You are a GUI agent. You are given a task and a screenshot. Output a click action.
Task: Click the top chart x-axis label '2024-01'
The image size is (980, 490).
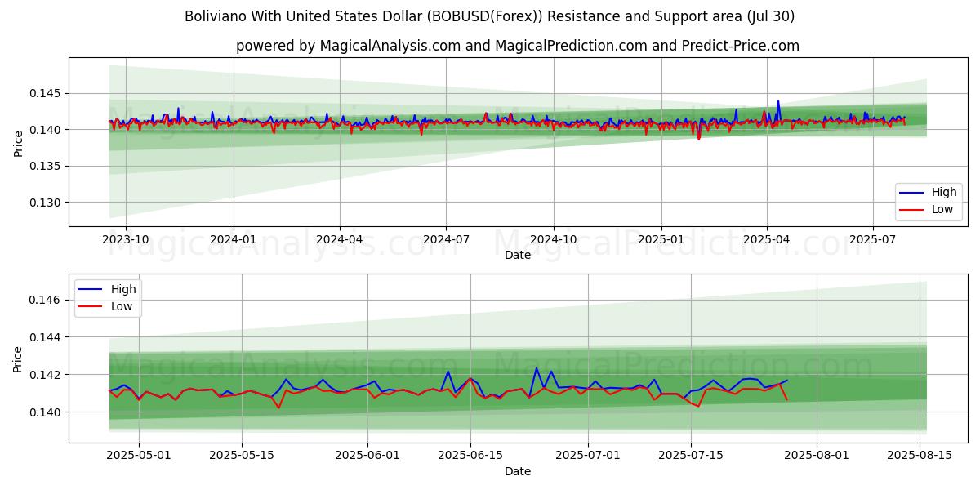[x=234, y=239]
